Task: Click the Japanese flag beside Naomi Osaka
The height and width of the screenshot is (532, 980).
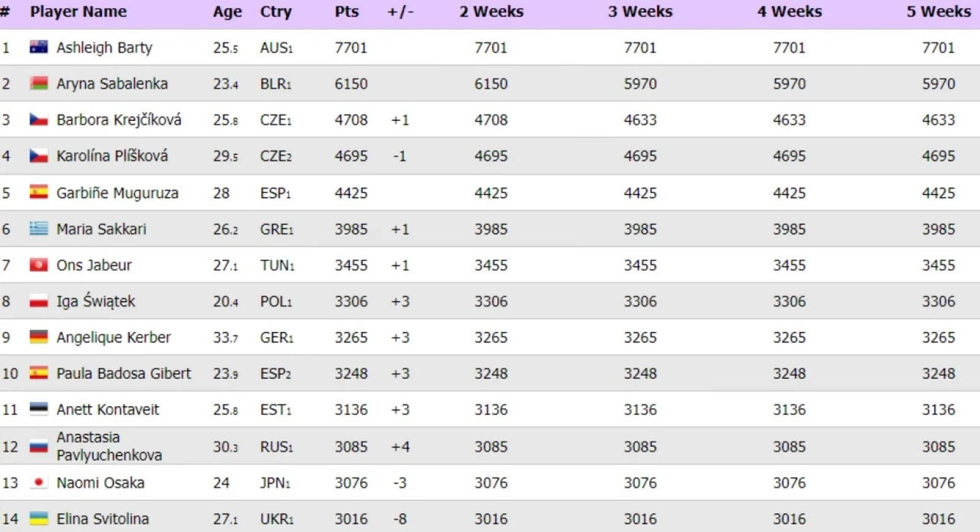Action: (x=39, y=482)
